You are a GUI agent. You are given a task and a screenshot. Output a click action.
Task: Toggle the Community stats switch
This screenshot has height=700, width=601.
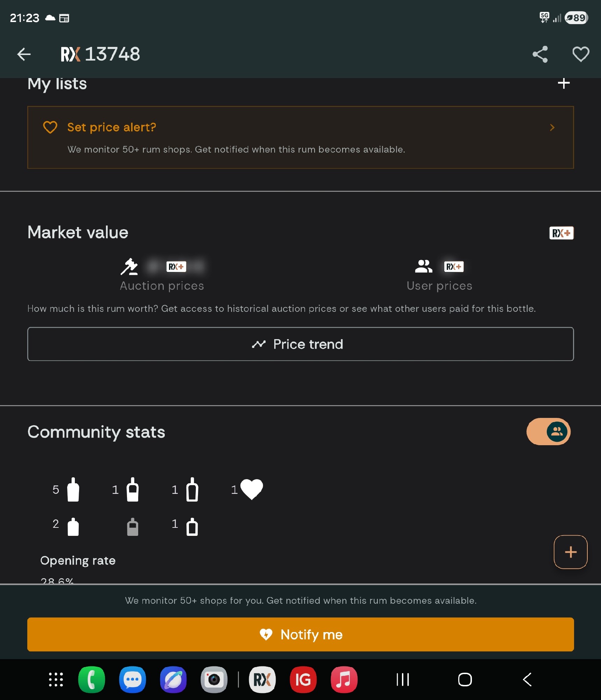click(x=549, y=432)
